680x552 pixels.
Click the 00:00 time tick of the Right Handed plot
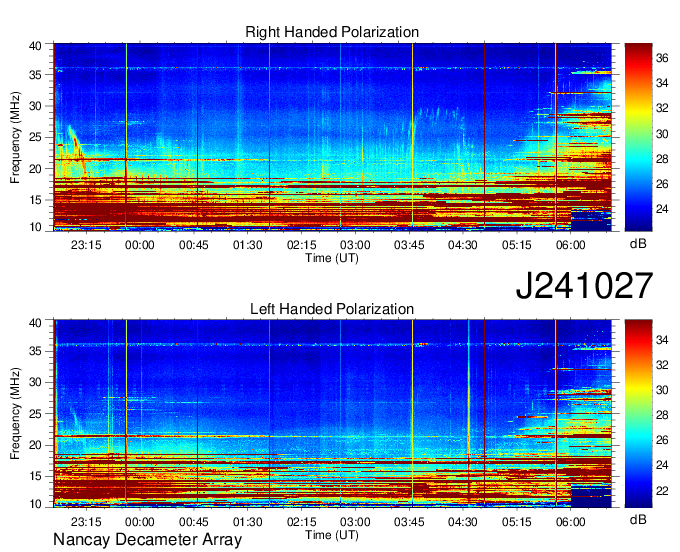click(140, 245)
